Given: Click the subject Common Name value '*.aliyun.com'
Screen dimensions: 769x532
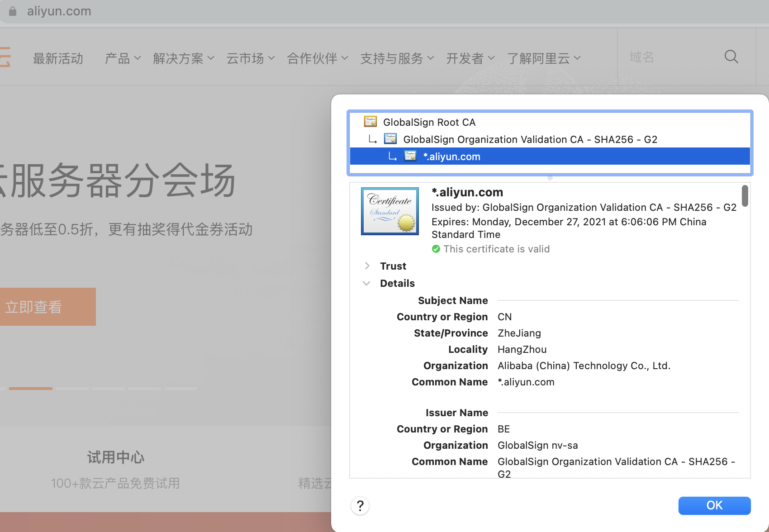Looking at the screenshot, I should coord(526,382).
